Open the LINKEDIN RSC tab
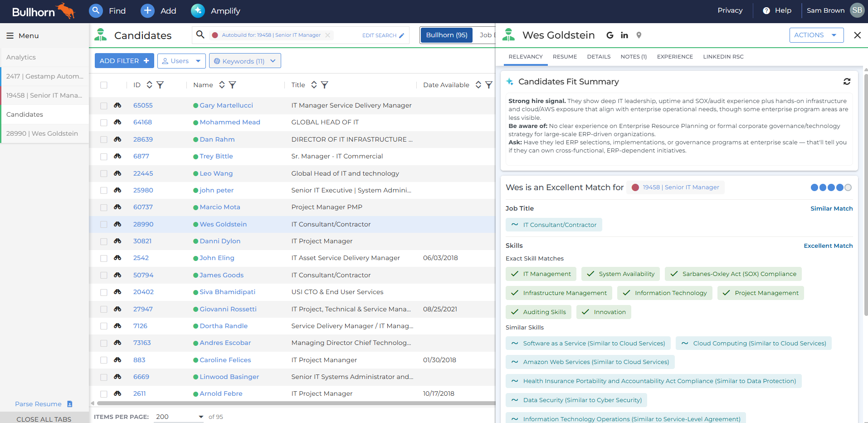 (x=723, y=57)
